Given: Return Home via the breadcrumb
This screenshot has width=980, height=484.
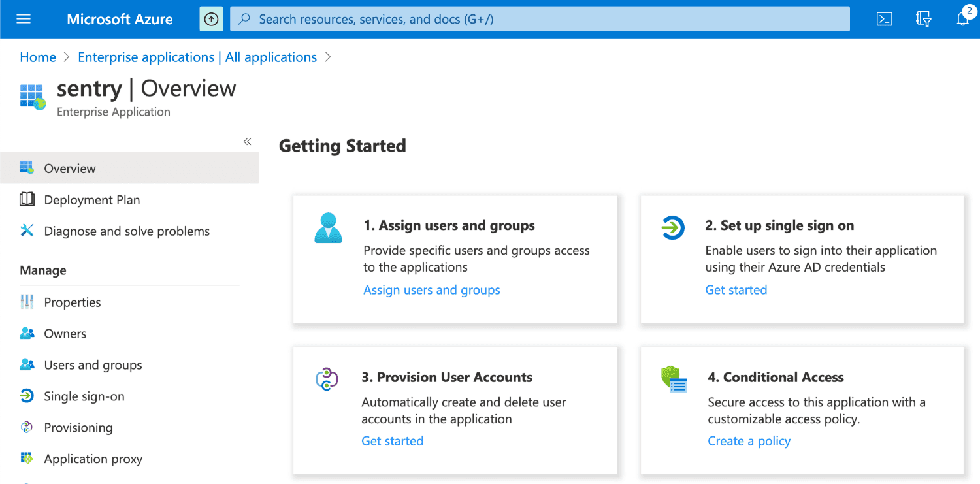Looking at the screenshot, I should (37, 57).
